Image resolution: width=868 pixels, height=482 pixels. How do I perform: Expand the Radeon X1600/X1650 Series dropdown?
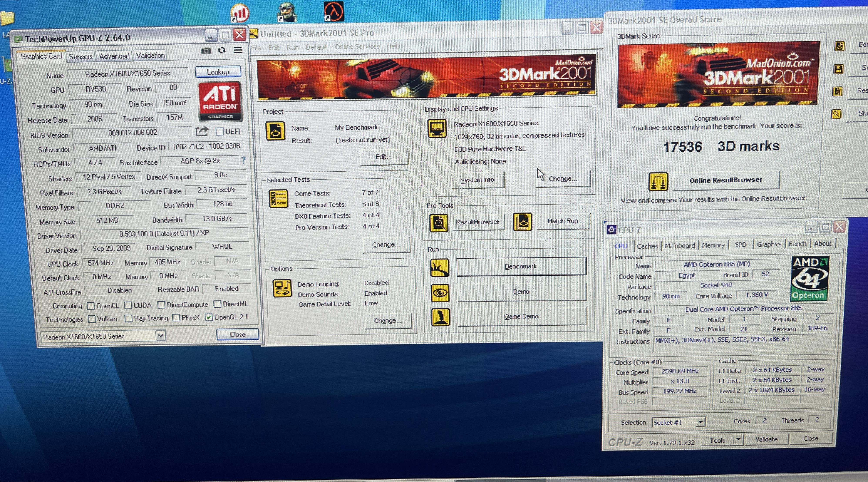click(161, 335)
